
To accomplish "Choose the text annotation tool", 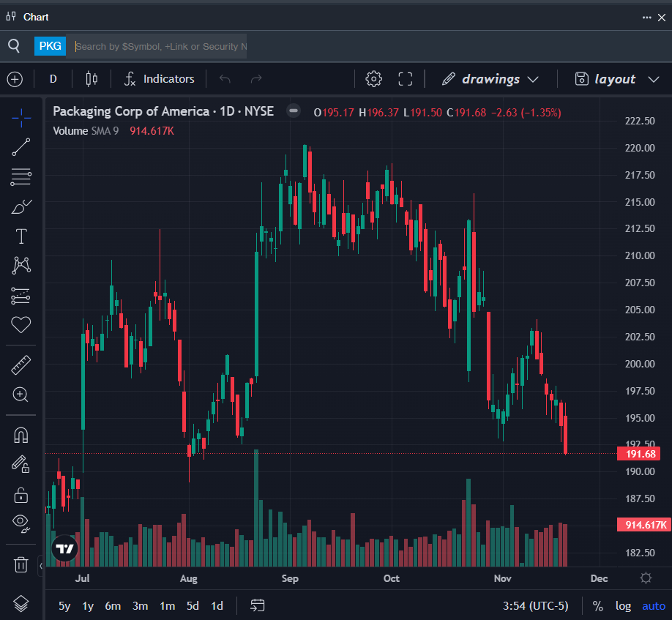I will pos(21,236).
